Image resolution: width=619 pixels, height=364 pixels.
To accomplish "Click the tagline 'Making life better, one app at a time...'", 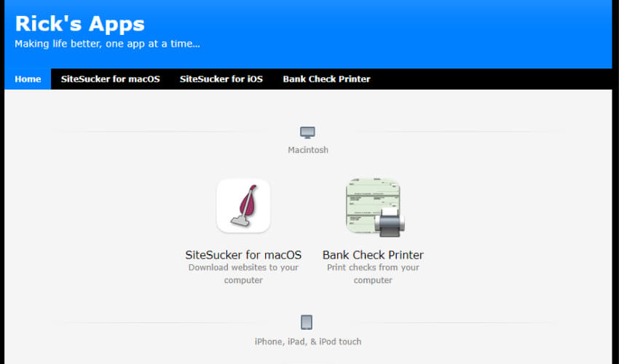I will pos(107,44).
